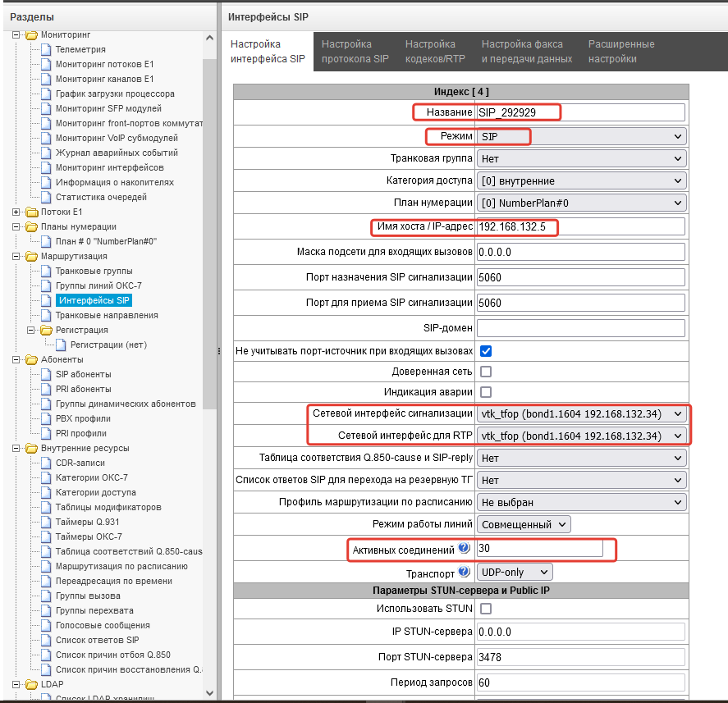Expand the Потоки E1 tree node
728x703 pixels.
click(16, 212)
